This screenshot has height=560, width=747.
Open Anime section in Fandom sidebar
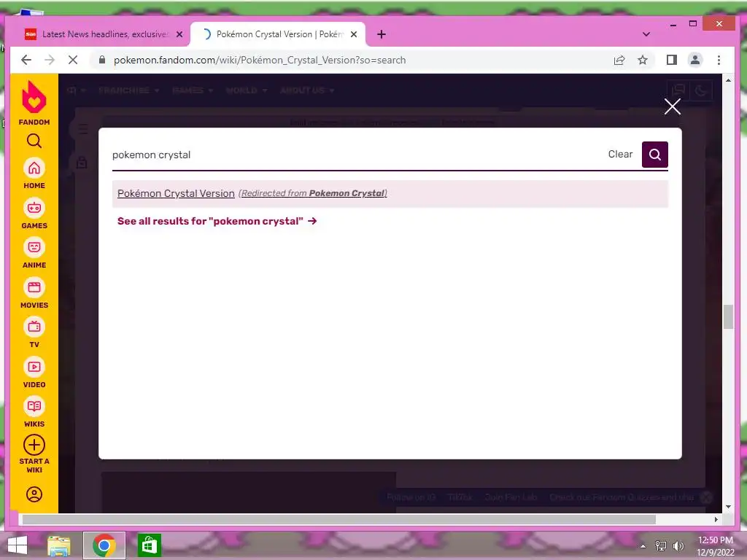click(34, 253)
